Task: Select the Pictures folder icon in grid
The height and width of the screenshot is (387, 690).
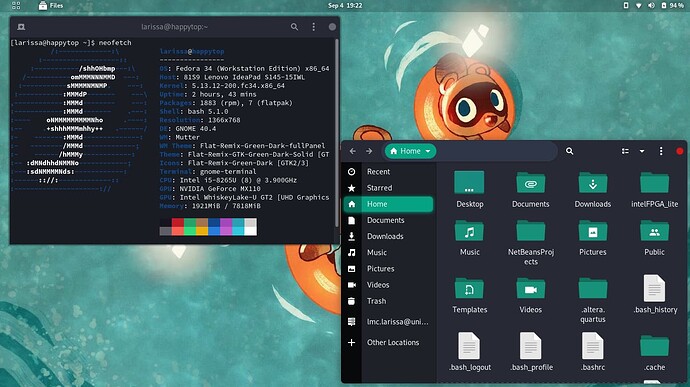Action: 593,231
